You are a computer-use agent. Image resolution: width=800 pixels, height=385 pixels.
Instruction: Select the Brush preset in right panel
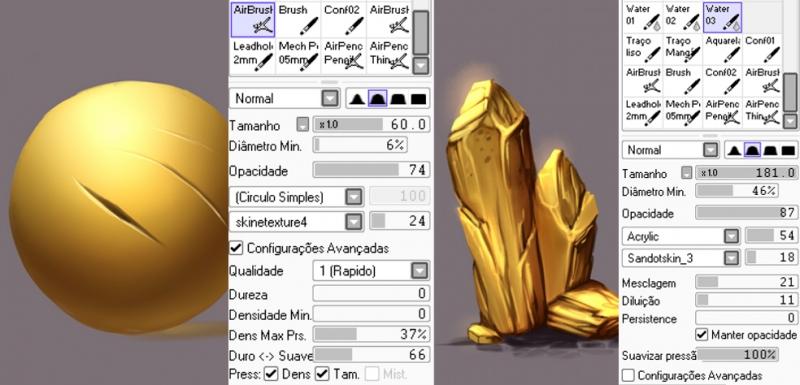click(683, 81)
